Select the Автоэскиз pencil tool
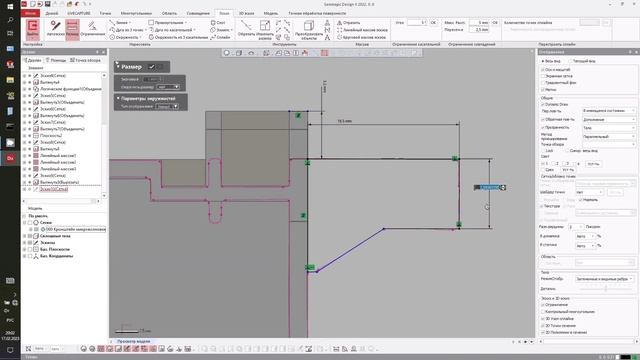Viewport: 640px width, 360px height. pos(56,29)
